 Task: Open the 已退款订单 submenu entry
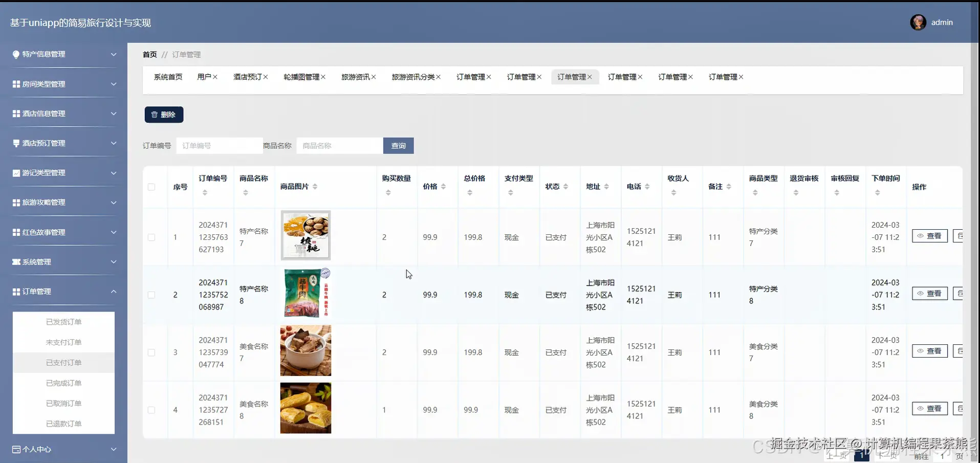(63, 424)
